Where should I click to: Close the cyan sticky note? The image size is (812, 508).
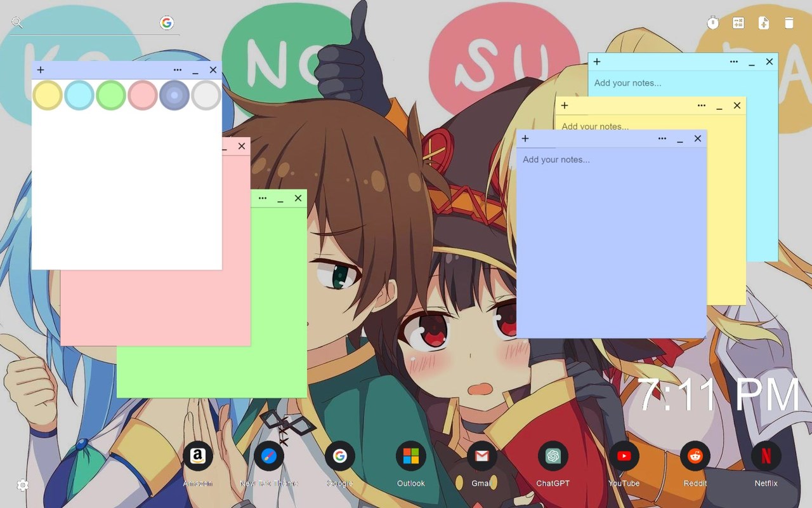[769, 62]
